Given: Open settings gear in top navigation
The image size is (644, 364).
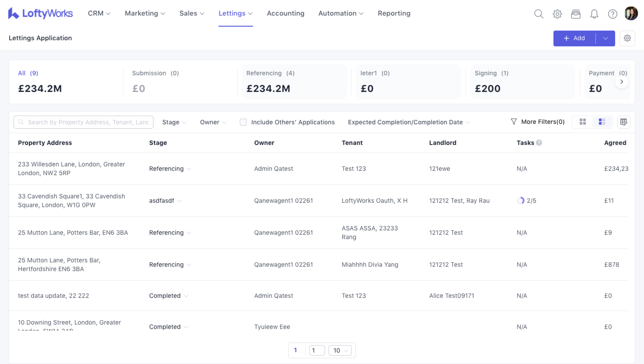Looking at the screenshot, I should (557, 14).
